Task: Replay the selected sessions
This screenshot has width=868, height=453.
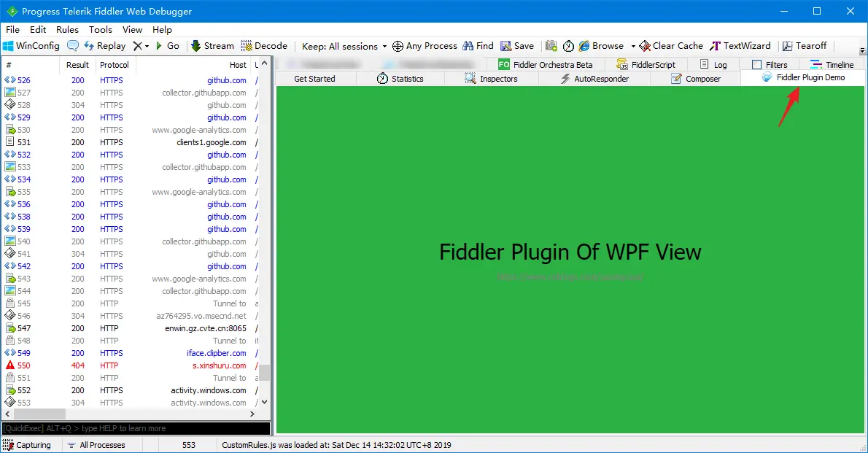Action: (104, 46)
